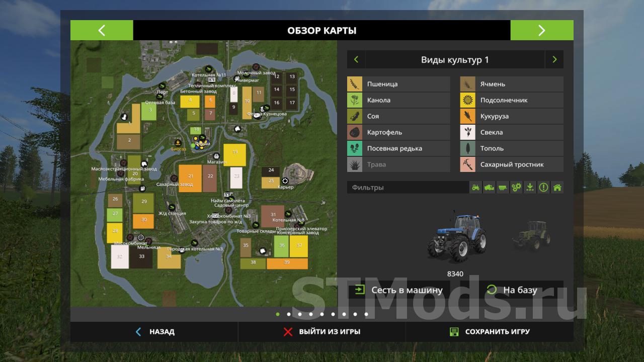This screenshot has height=362, width=644.
Task: Go to previous page with top-left green arrow
Action: coord(102,30)
